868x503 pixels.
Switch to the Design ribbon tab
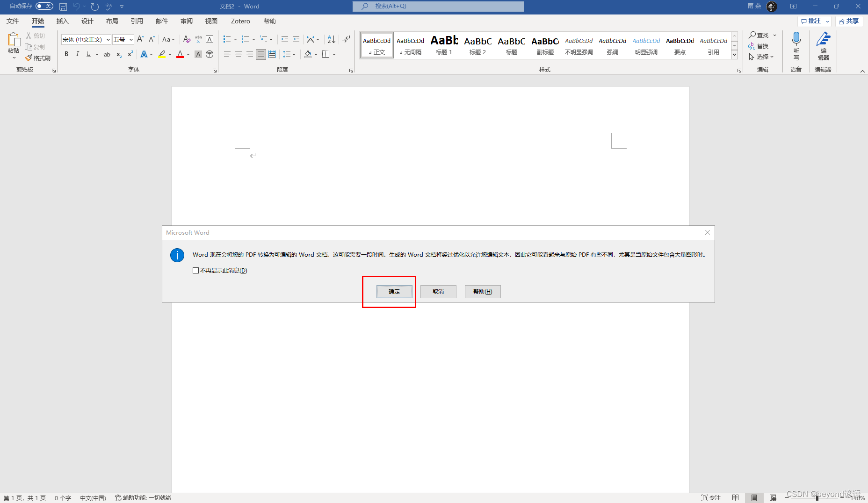coord(87,21)
